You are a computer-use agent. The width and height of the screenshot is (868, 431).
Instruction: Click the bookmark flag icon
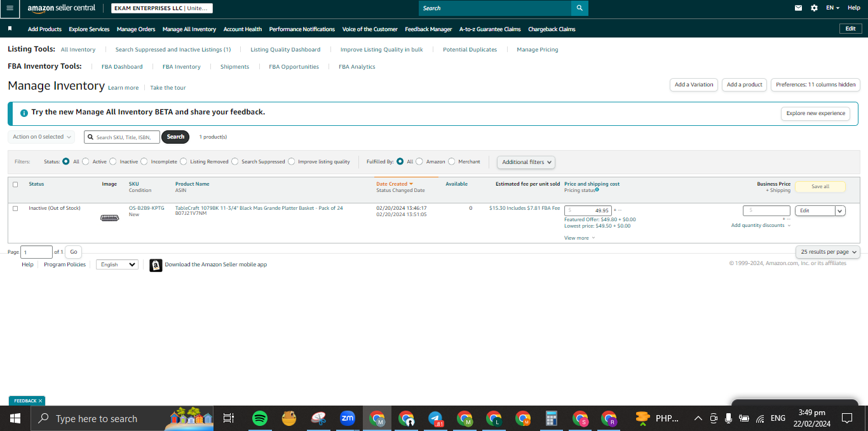click(10, 29)
